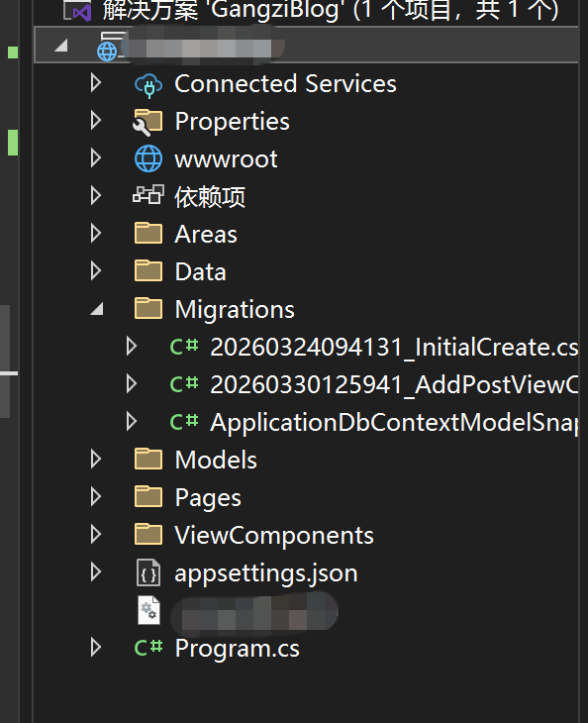
Task: Click the wwwroot globe icon
Action: pos(148,159)
